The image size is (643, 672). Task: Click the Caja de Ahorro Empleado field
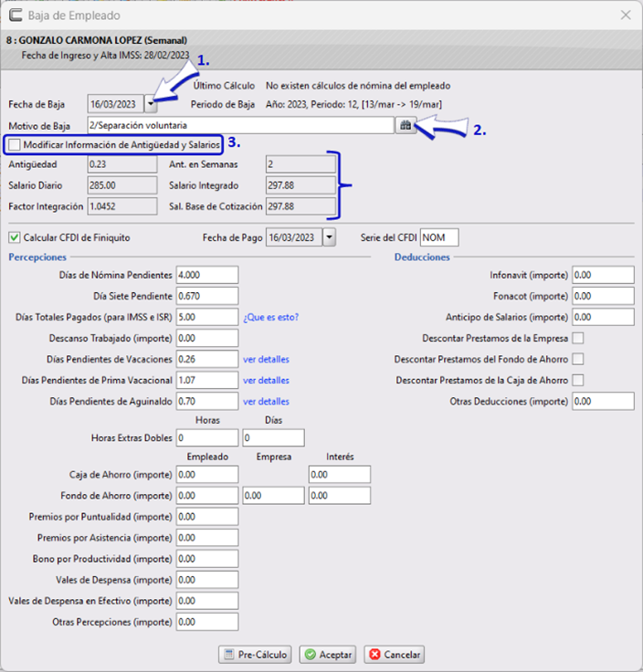207,475
